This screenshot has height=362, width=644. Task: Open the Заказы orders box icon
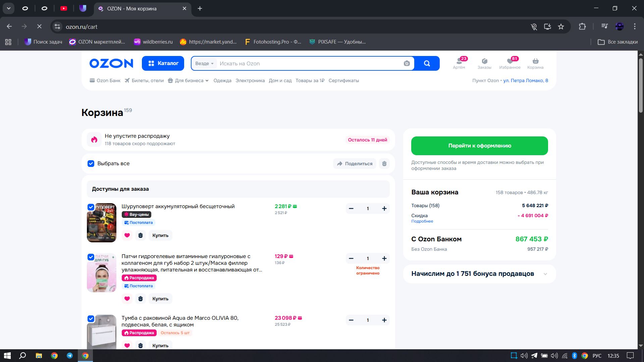tap(484, 61)
